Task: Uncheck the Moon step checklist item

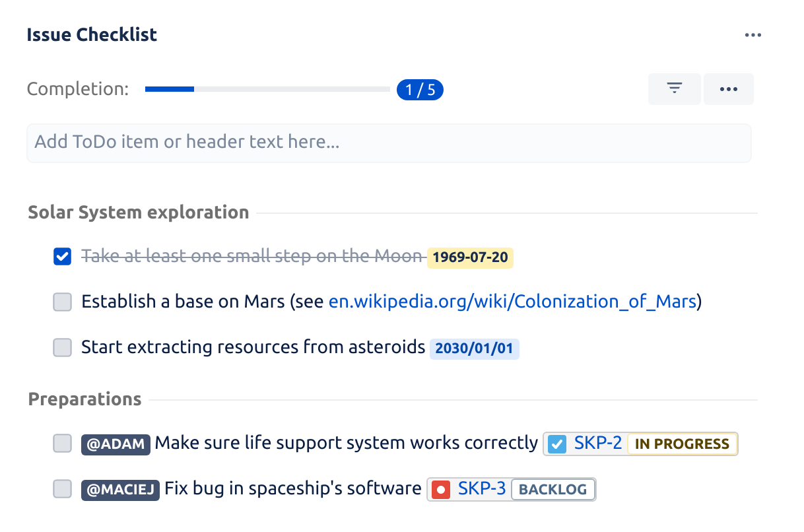Action: pyautogui.click(x=62, y=257)
